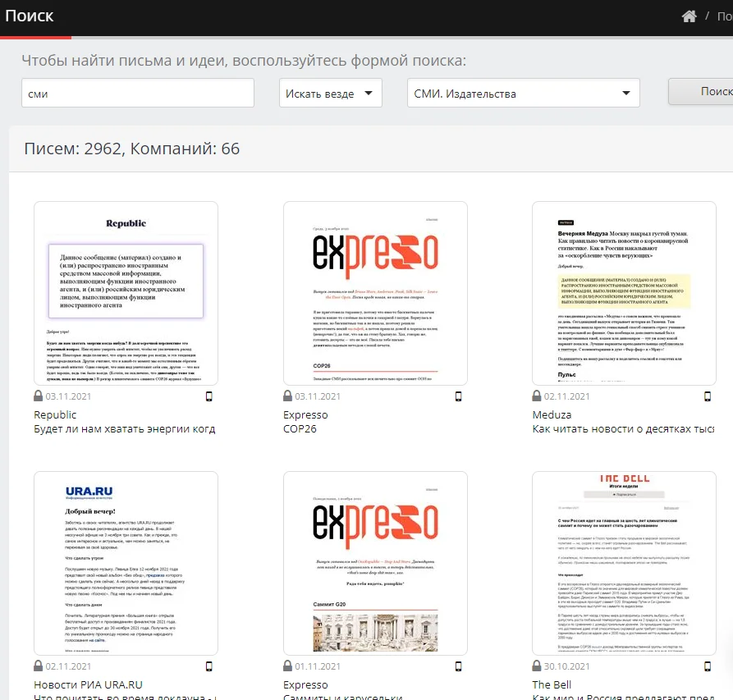Screen dimensions: 733x700
Task: Click lock icon under URA.RU email
Action: [x=39, y=666]
